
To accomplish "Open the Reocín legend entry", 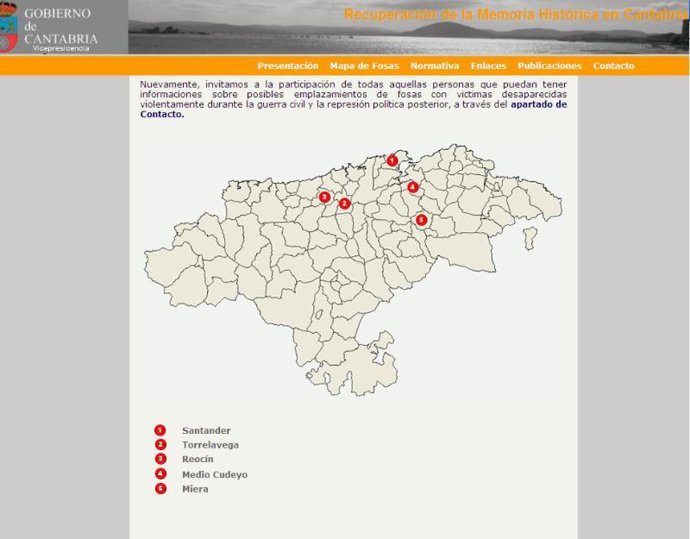I will (x=198, y=459).
